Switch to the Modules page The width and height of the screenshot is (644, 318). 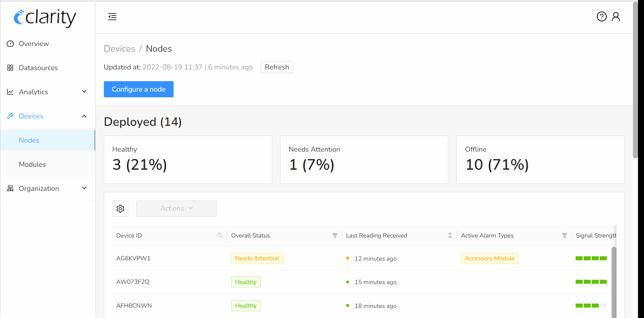pos(32,164)
